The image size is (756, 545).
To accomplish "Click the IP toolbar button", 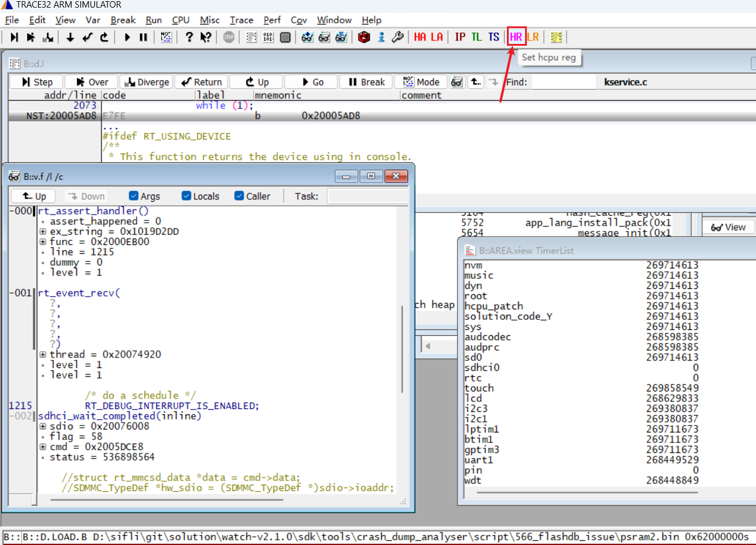I will click(x=460, y=37).
